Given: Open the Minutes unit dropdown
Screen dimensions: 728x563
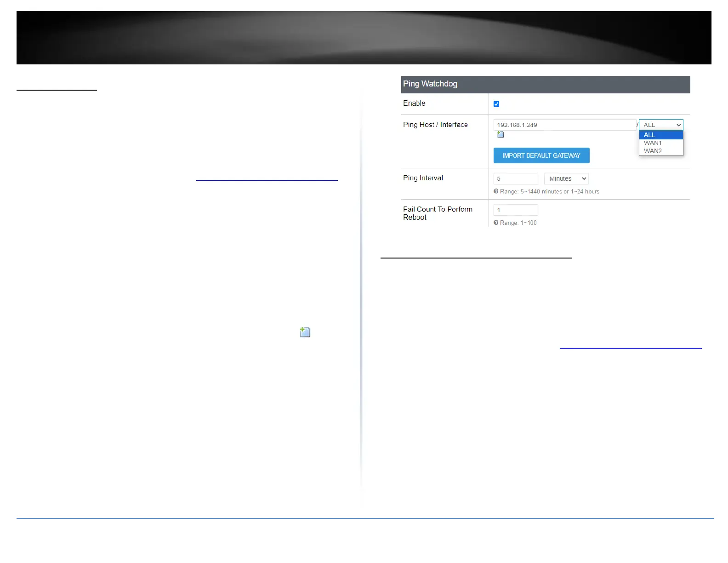Looking at the screenshot, I should coord(566,178).
